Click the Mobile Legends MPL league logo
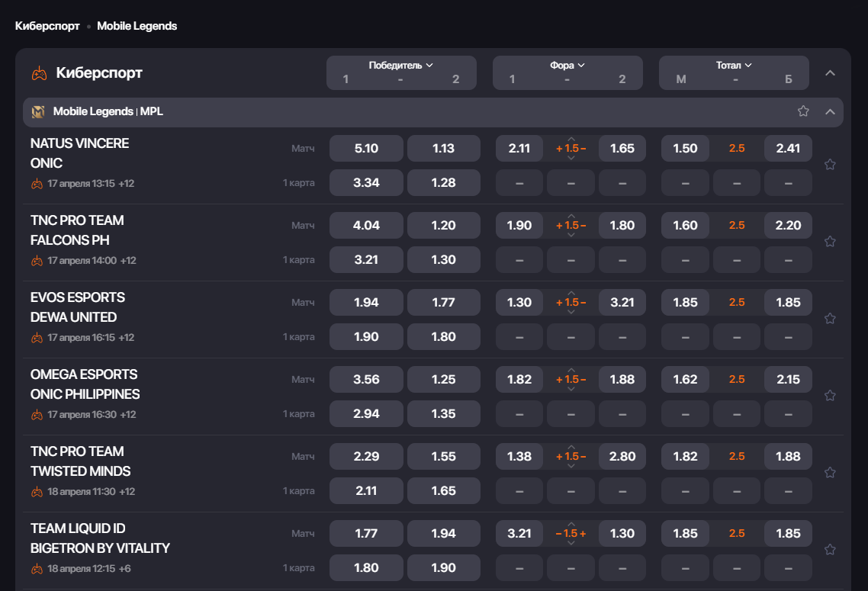 click(x=38, y=112)
